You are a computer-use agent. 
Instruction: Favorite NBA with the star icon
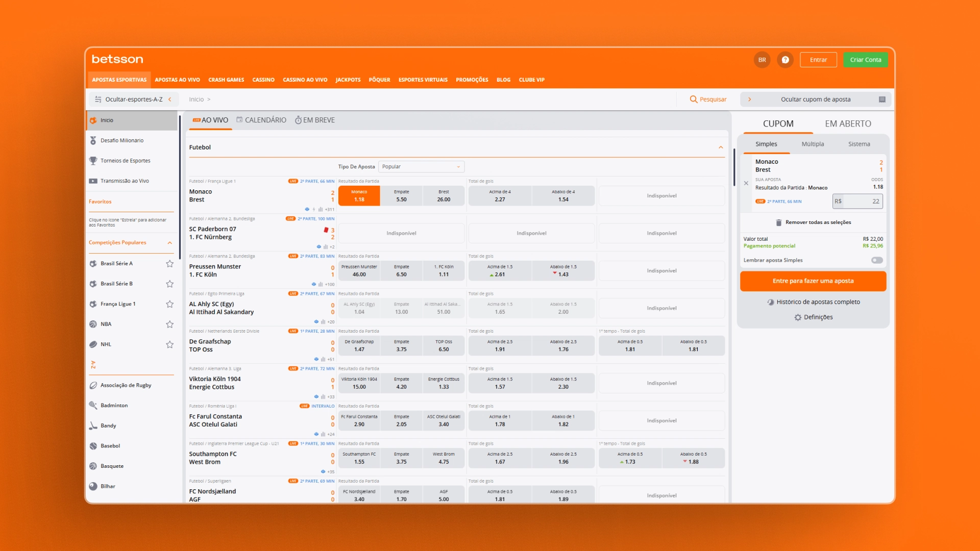click(x=170, y=324)
